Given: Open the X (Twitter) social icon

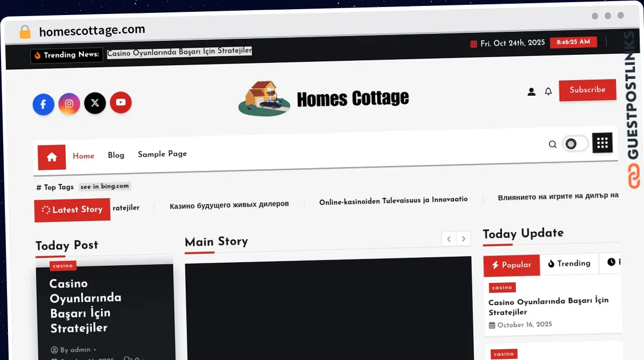Looking at the screenshot, I should point(95,103).
